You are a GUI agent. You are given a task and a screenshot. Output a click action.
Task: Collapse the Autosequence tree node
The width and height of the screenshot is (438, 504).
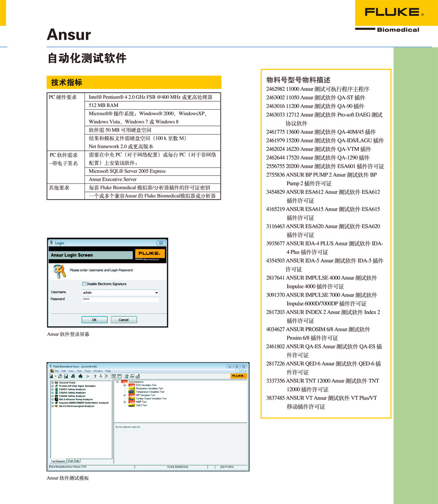pyautogui.click(x=117, y=382)
